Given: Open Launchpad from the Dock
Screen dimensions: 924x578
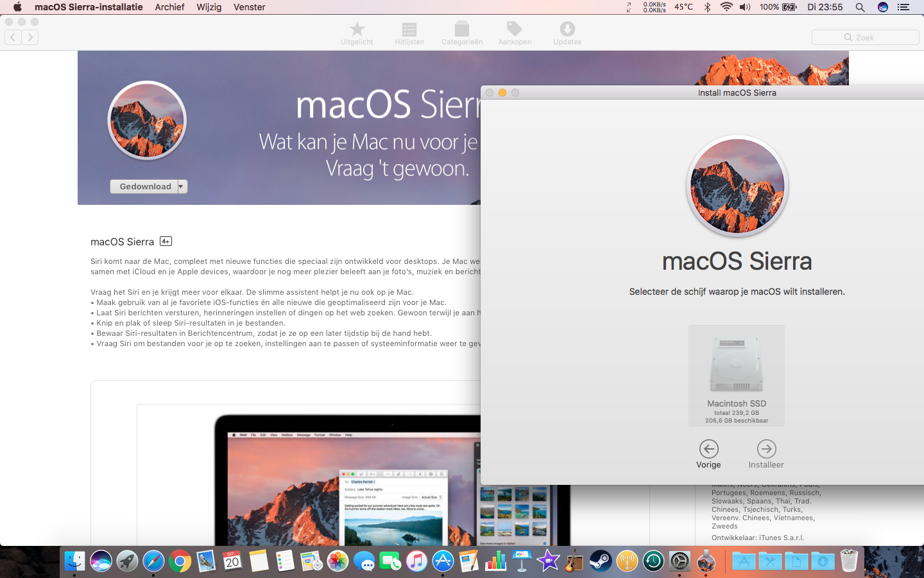Looking at the screenshot, I should click(127, 561).
